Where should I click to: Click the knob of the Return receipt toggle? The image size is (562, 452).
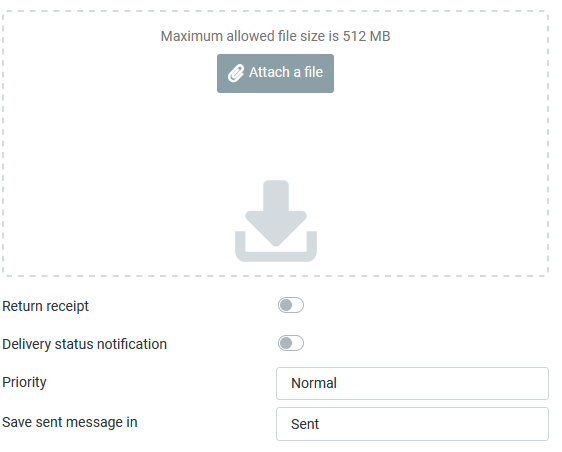click(286, 305)
